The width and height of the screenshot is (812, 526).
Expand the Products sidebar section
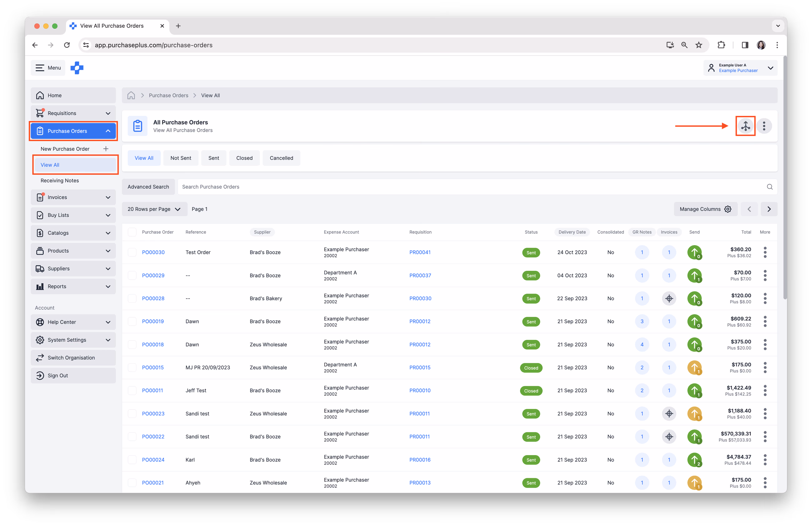coord(73,251)
